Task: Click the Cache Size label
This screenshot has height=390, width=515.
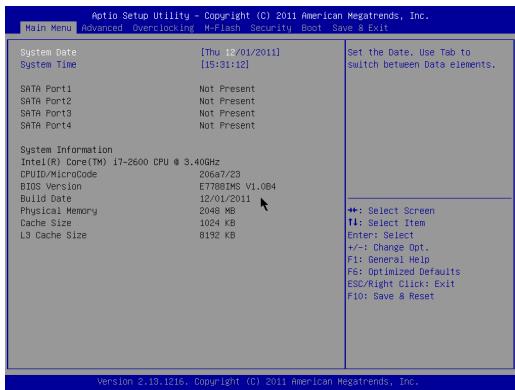Action: coord(46,223)
